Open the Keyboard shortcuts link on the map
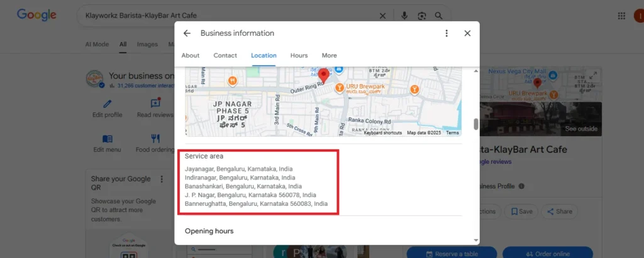644x258 pixels. [383, 133]
